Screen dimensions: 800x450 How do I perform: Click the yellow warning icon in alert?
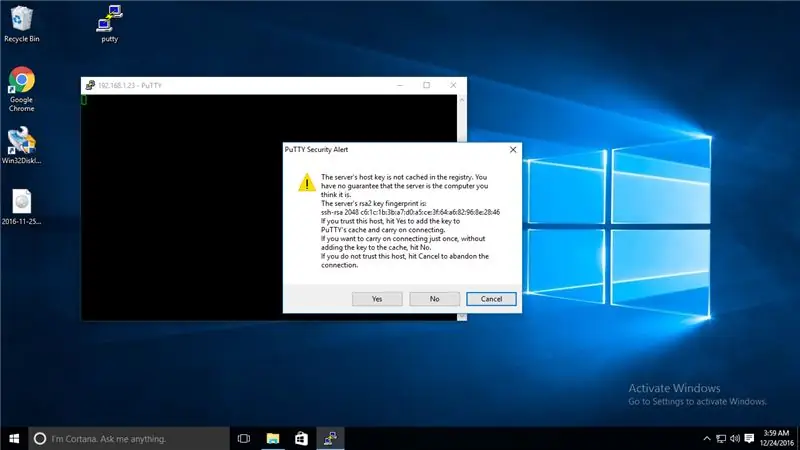click(307, 183)
